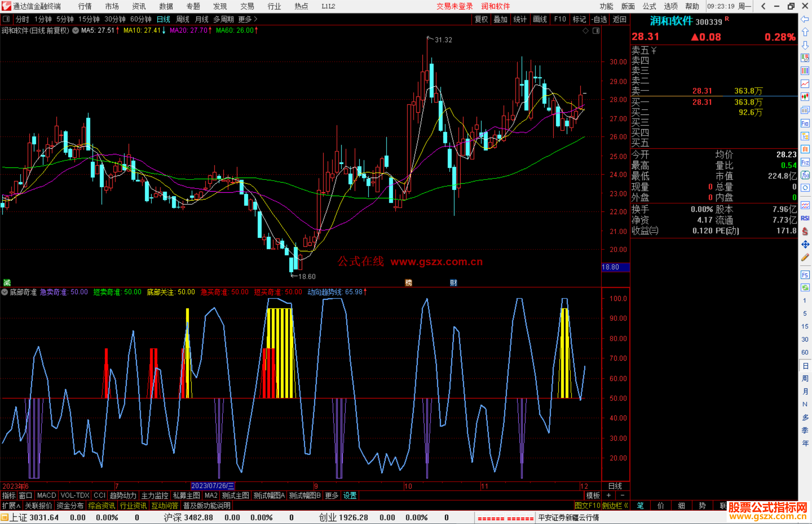
Task: Select the pencil drawing tool icon
Action: 805,257
